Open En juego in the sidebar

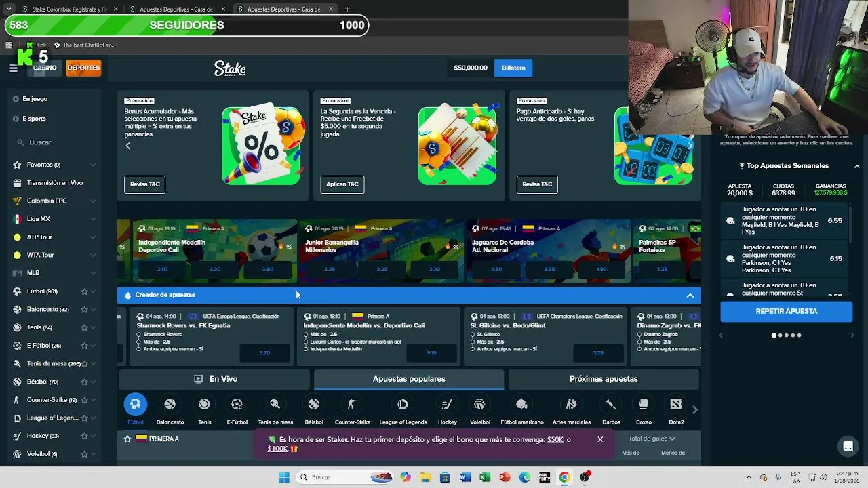point(35,99)
